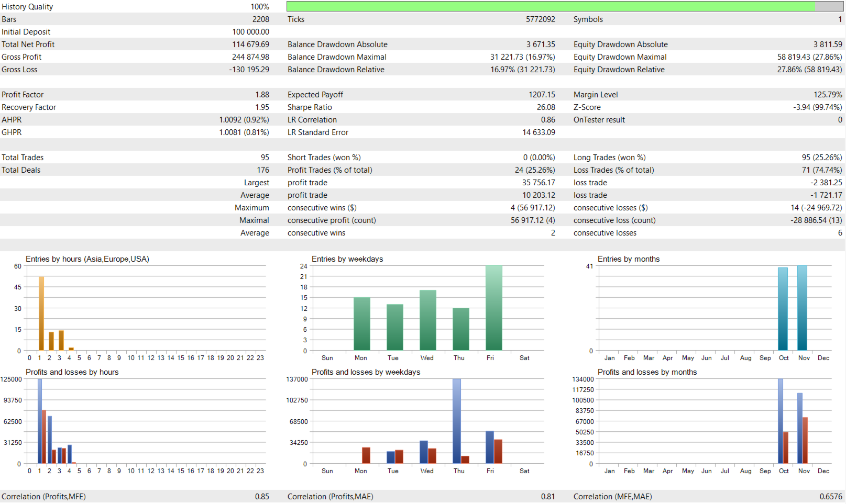The height and width of the screenshot is (504, 846).
Task: Select the GHPR value 1.0081 (0.81%)
Action: pos(244,132)
